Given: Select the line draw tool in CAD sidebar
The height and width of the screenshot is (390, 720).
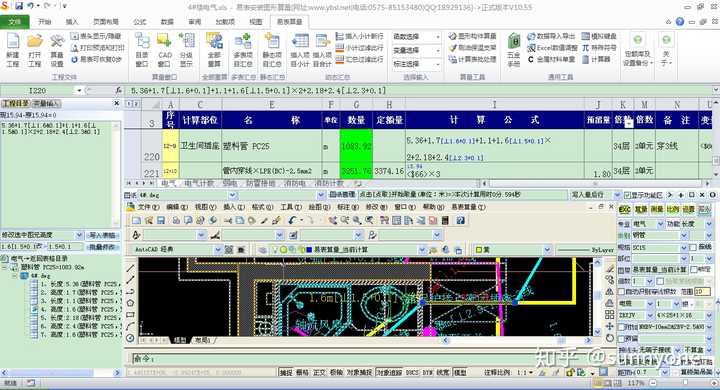Looking at the screenshot, I should pos(130,268).
